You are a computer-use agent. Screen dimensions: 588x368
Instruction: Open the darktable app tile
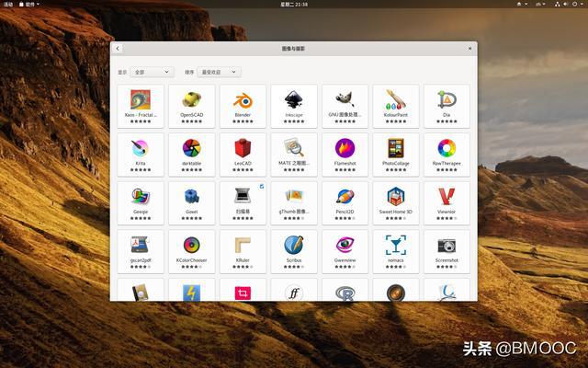(x=192, y=155)
